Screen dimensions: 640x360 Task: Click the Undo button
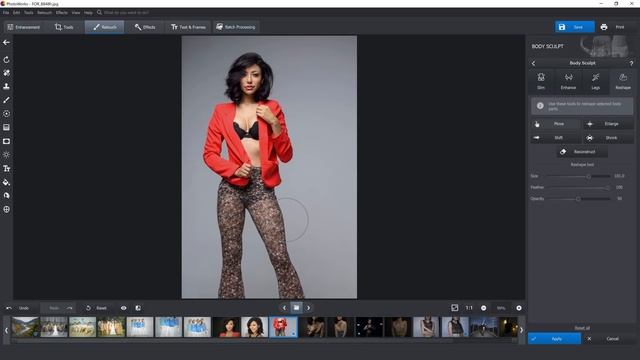(18, 308)
